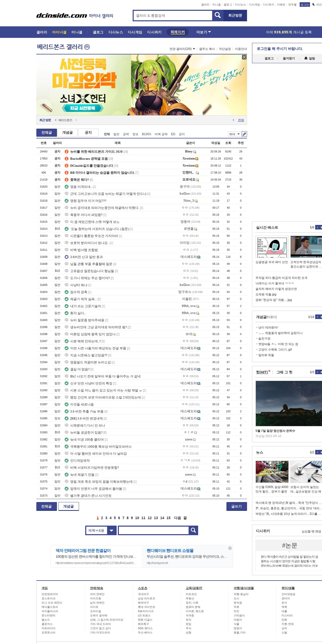Toggle night mode moon icon
This screenshot has height=644, width=322.
coord(314,4)
